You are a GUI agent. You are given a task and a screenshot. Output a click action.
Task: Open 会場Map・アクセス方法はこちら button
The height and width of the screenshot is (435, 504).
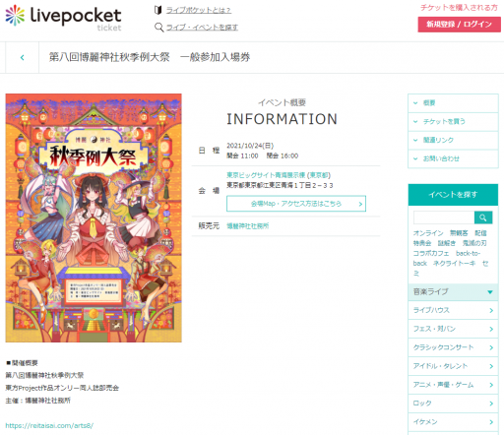coord(296,204)
